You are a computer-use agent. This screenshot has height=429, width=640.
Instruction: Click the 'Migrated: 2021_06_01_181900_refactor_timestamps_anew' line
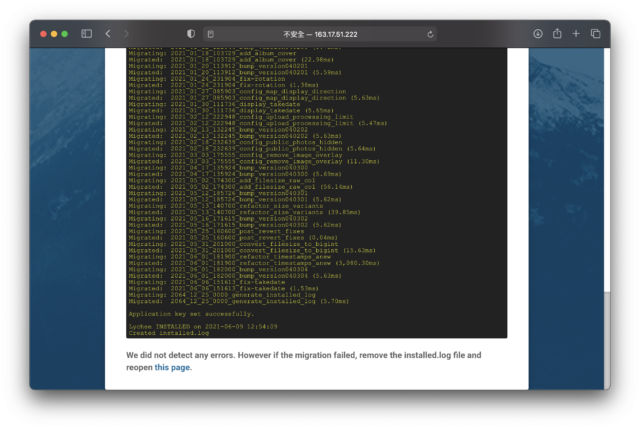click(x=254, y=263)
